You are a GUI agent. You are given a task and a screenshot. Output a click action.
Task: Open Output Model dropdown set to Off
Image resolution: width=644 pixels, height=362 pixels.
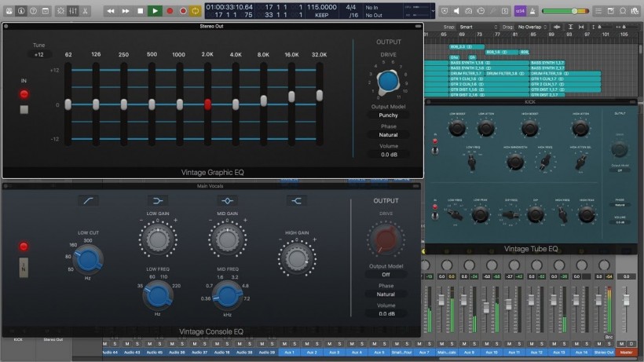tap(386, 275)
